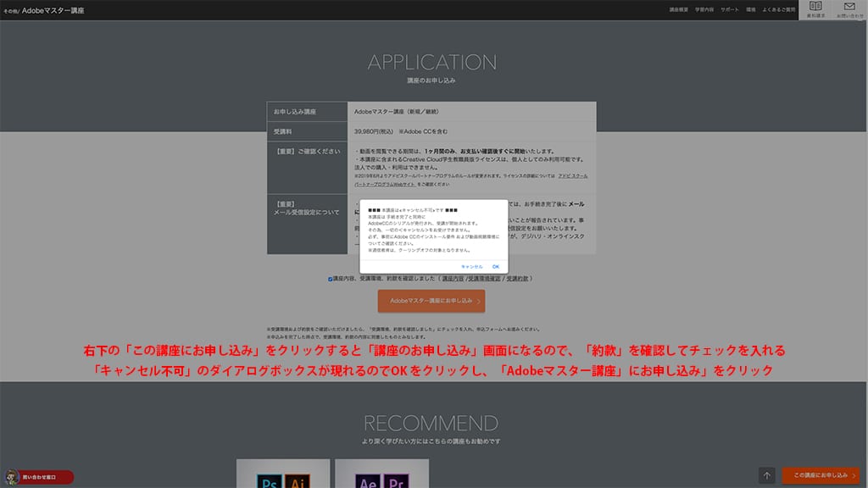Open the お問い合わせ envelope icon

(849, 9)
